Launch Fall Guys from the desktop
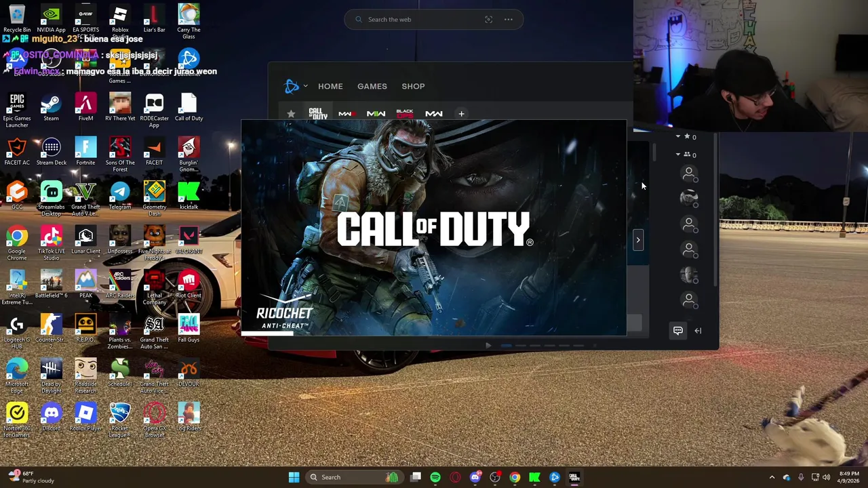 pos(189,329)
